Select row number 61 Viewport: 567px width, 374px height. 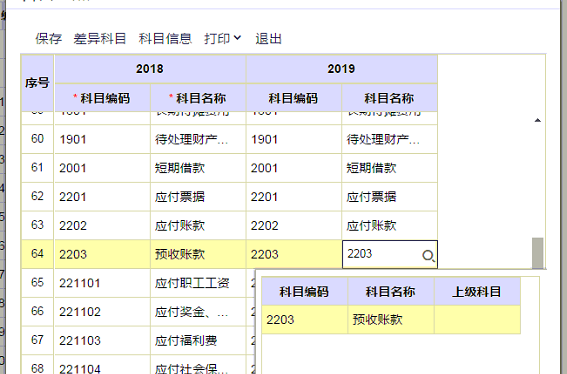tap(37, 168)
